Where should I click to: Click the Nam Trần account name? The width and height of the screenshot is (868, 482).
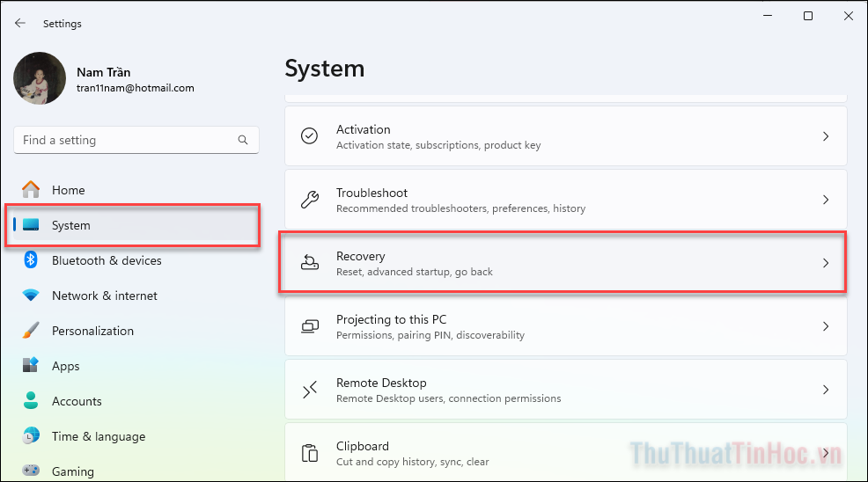point(104,72)
